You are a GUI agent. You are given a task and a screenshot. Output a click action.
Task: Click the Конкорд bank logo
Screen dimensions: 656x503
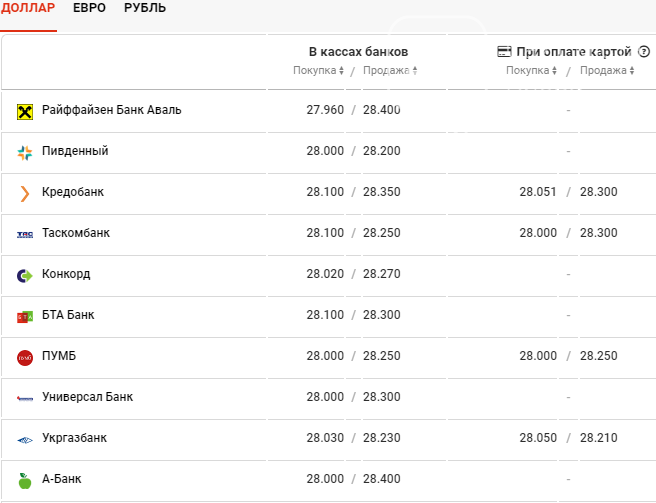(x=25, y=276)
